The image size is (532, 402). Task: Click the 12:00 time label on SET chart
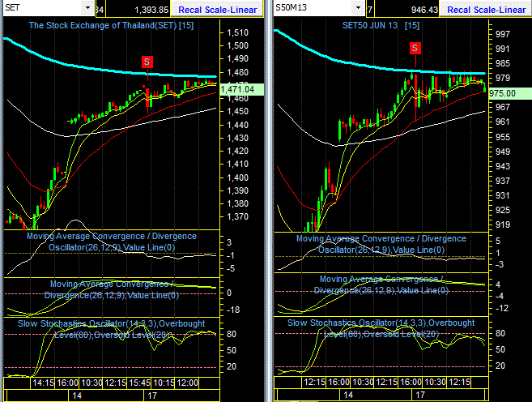(188, 383)
